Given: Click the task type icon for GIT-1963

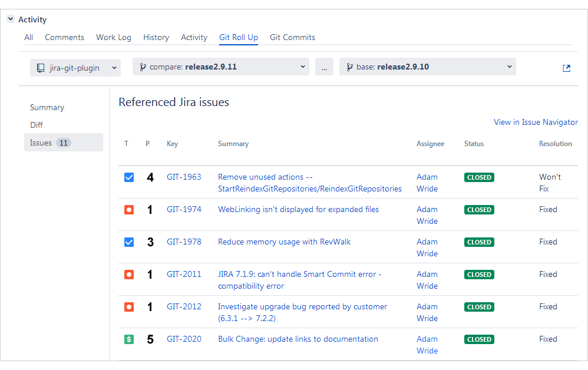Looking at the screenshot, I should [x=129, y=177].
